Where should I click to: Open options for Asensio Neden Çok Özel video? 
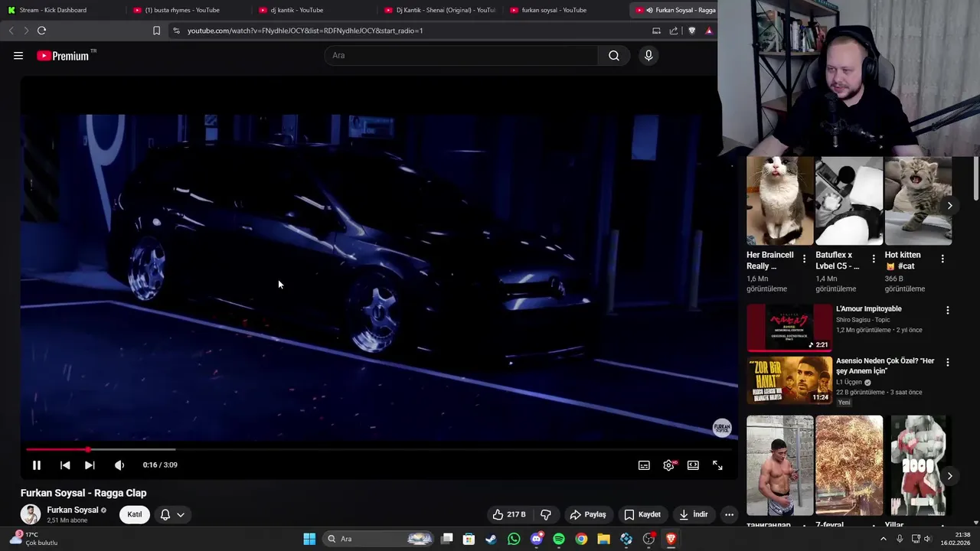(x=948, y=362)
